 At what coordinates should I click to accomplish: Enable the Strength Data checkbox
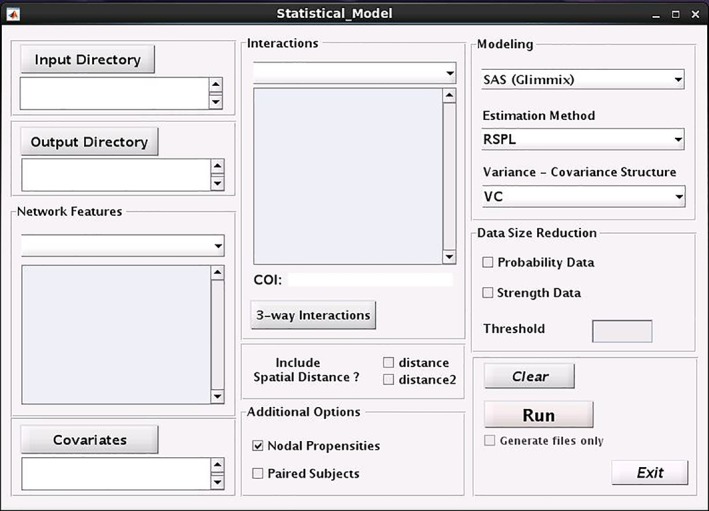pyautogui.click(x=487, y=293)
